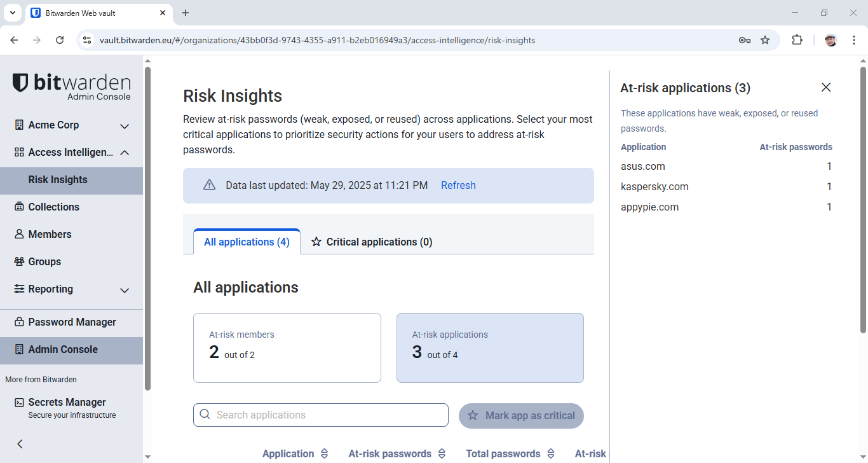Click the All applications section heading
This screenshot has width=868, height=463.
coord(246,287)
